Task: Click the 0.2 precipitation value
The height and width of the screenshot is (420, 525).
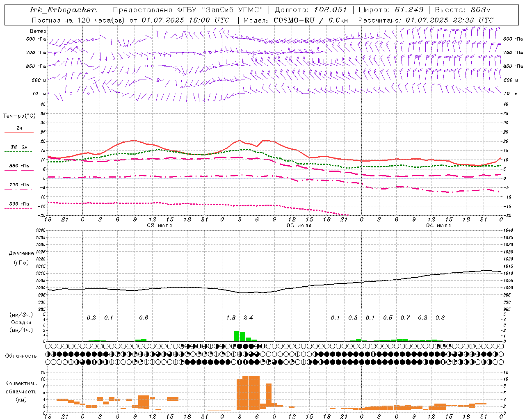Action: [91, 318]
